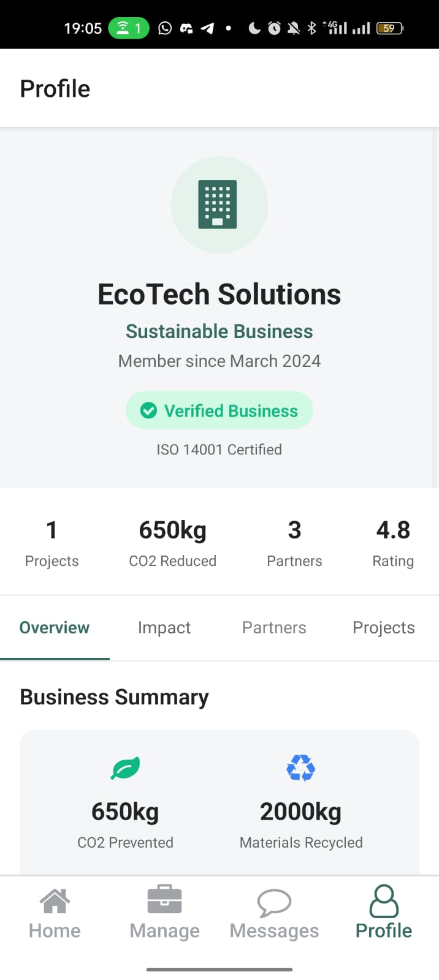Tap the EcoTech Solutions company name
Screen dimensions: 439x980
point(219,295)
